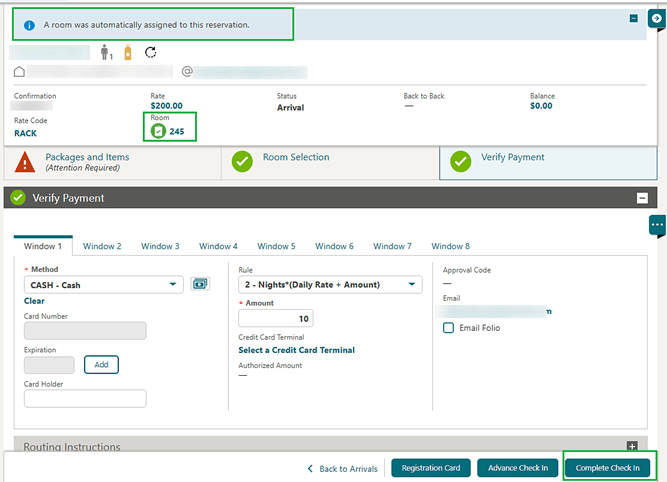Open the Method CASH dropdown
667x482 pixels.
(x=104, y=285)
